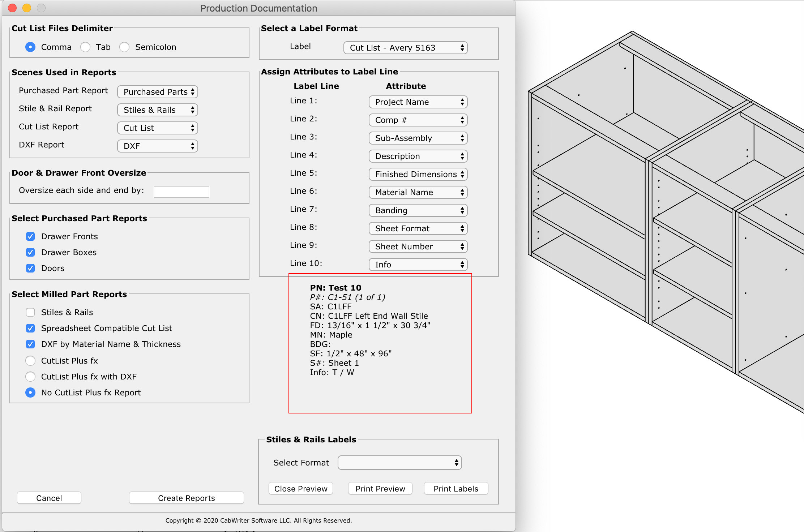
Task: Click the yellow minimize window button
Action: tap(27, 8)
